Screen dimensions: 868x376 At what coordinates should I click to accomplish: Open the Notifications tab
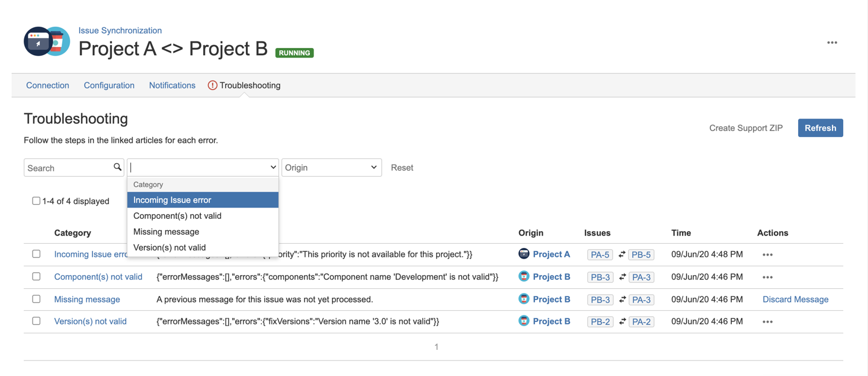pos(172,85)
